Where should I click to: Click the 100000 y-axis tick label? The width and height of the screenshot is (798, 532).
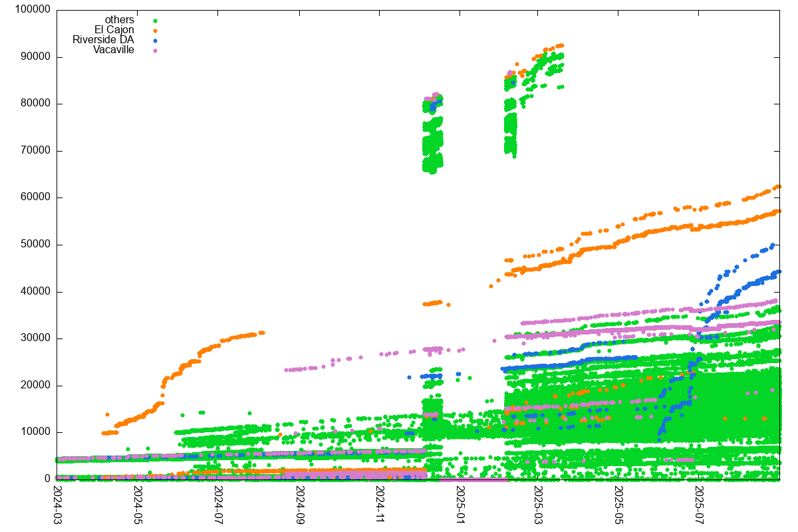pos(31,10)
